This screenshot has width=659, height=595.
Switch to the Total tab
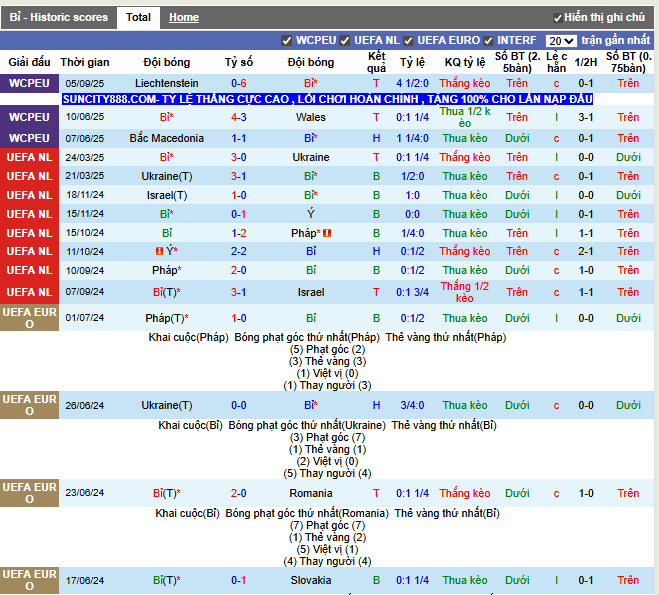138,18
